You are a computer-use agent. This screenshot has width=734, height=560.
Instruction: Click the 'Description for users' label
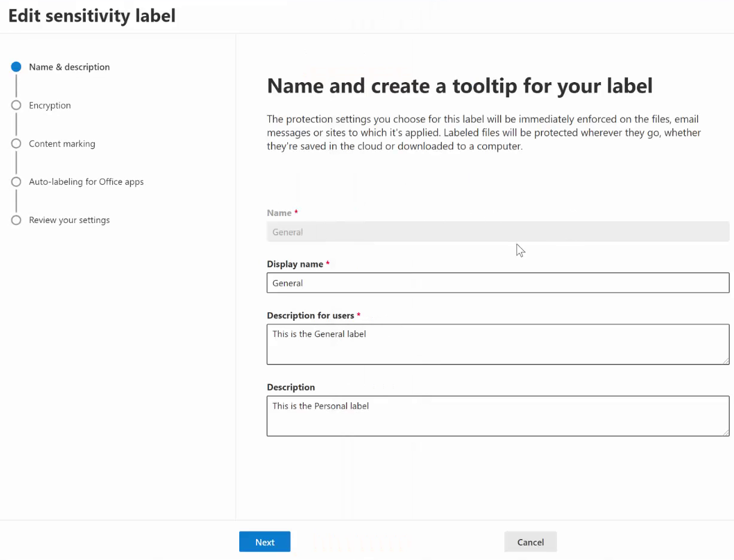point(311,315)
